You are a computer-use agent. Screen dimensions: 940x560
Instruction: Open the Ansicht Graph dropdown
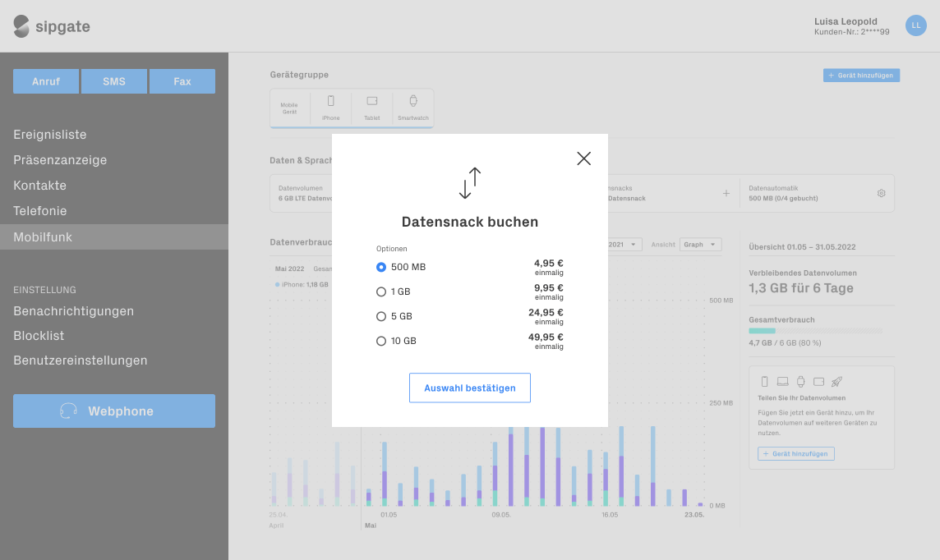click(700, 245)
